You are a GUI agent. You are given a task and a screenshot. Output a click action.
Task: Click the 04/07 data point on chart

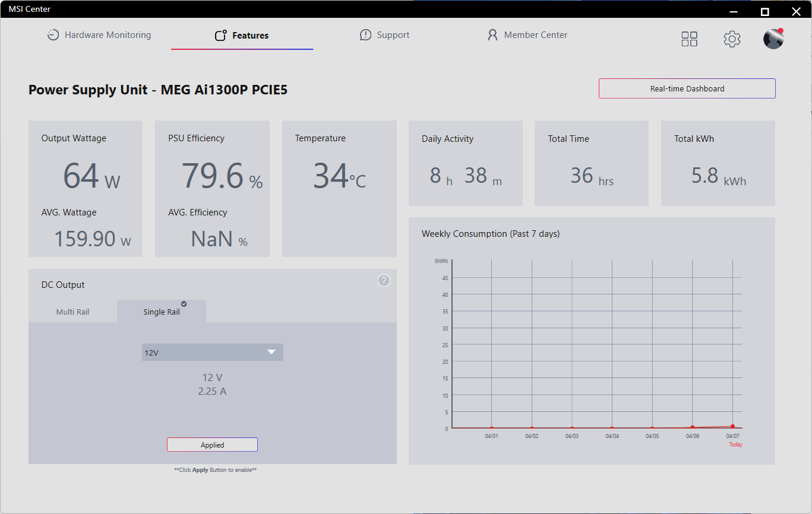pyautogui.click(x=732, y=426)
